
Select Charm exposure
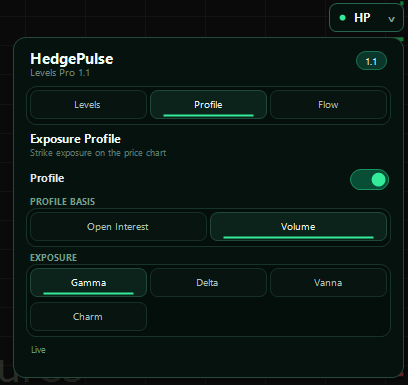click(88, 317)
